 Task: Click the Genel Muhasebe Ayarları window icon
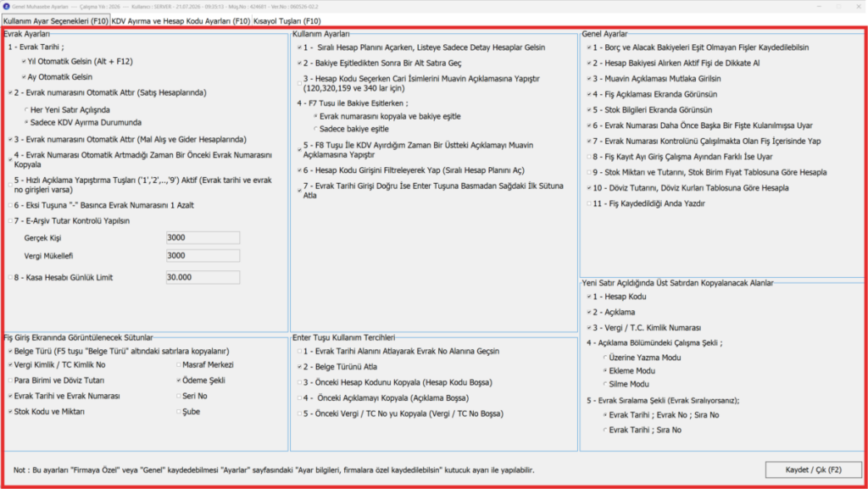tap(6, 6)
